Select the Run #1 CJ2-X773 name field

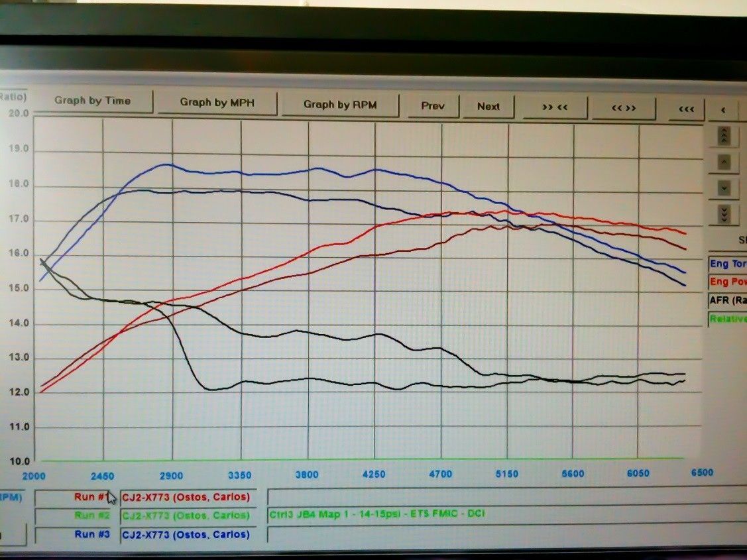click(192, 497)
